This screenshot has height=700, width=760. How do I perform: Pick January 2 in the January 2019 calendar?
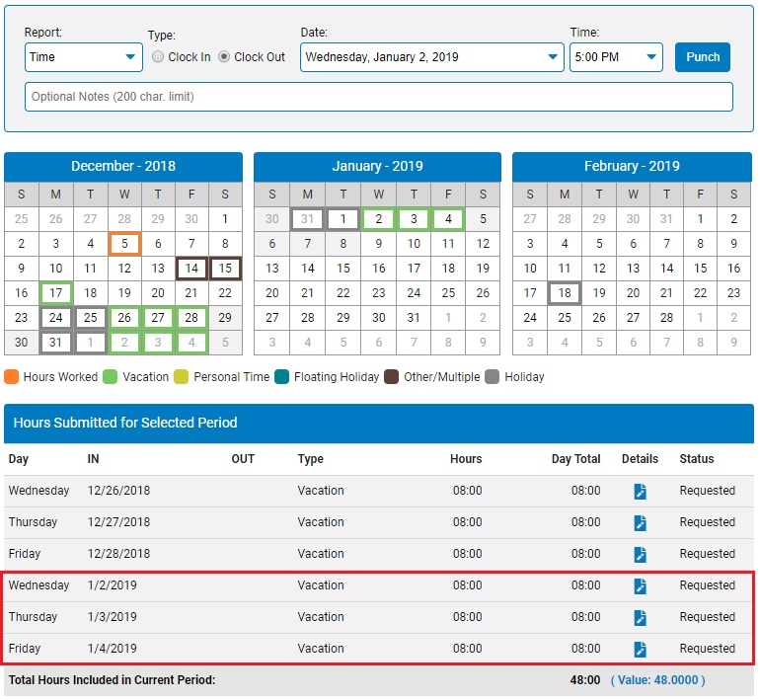[x=378, y=219]
